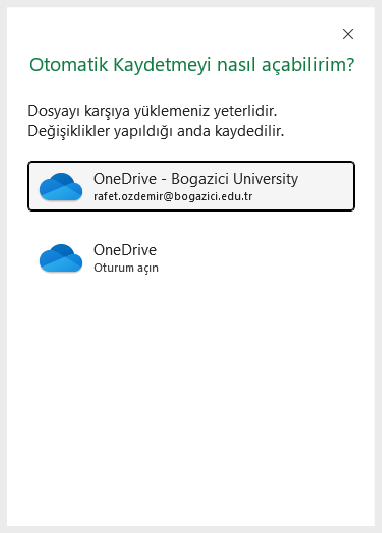The height and width of the screenshot is (533, 382).
Task: Click the 'Değişiklikler yapıldığı anda kaydedilir' sentence
Action: click(x=156, y=131)
